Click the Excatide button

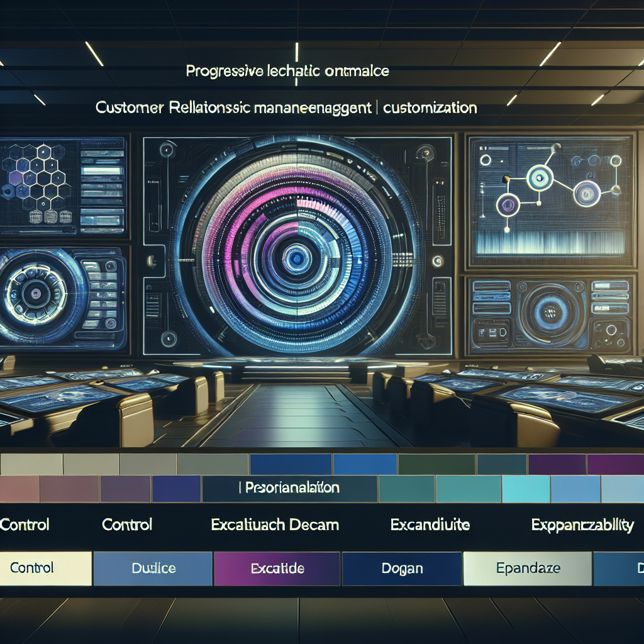click(277, 568)
